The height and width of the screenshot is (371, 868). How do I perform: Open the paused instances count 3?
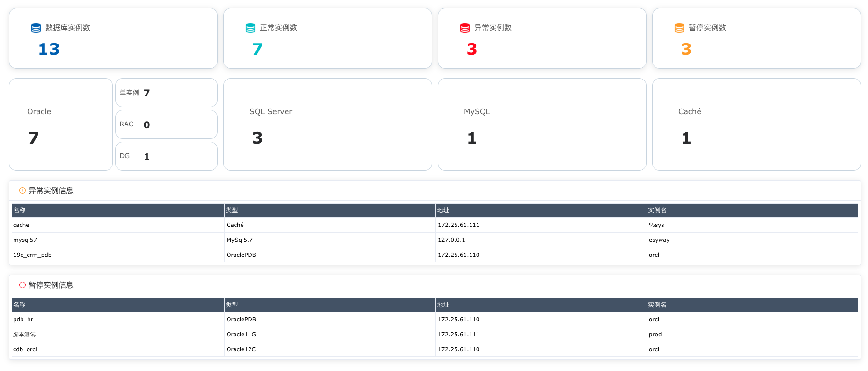(686, 49)
